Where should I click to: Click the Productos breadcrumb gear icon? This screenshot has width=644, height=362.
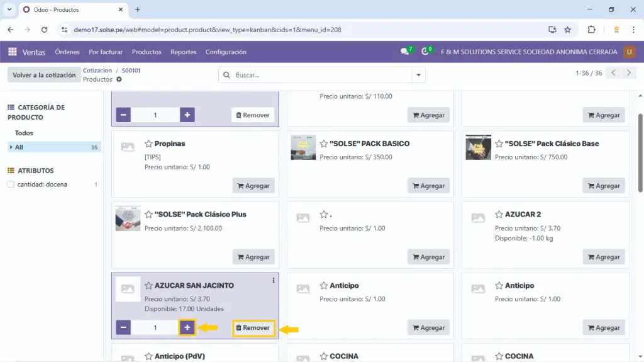119,80
